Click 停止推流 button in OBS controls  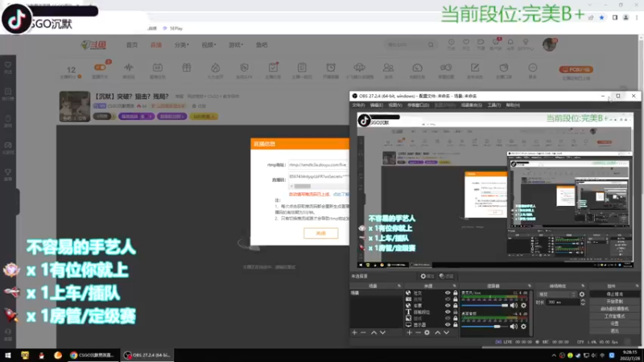coord(614,294)
